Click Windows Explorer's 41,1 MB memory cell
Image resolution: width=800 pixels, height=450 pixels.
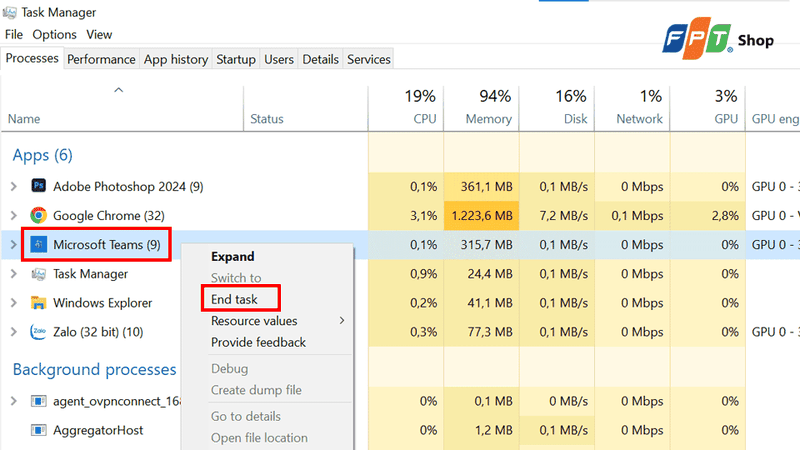[x=481, y=303]
